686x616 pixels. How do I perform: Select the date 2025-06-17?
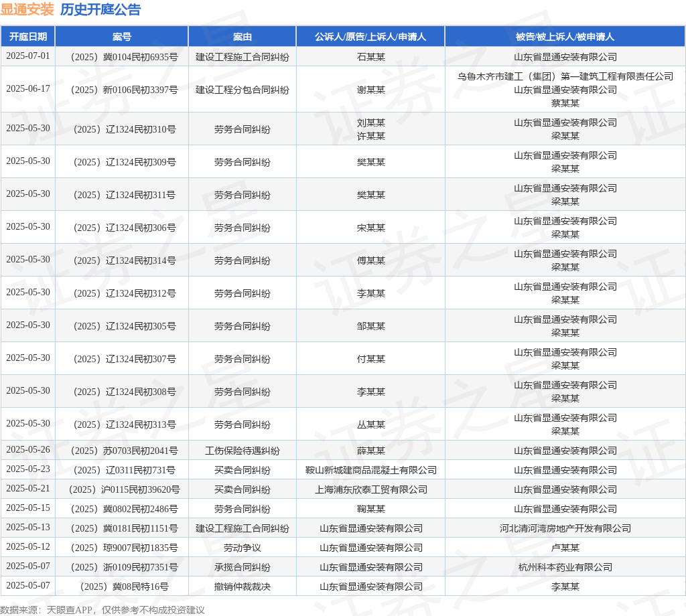pyautogui.click(x=28, y=89)
